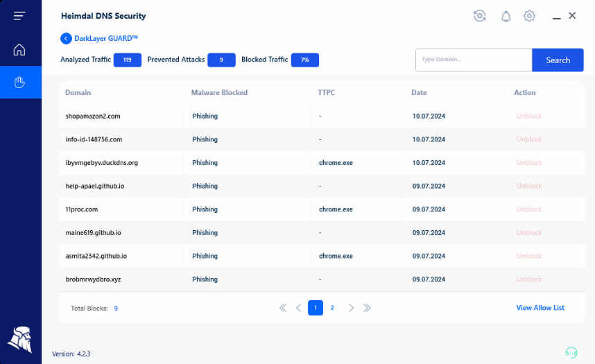Select info-id-148756.com domain cell

pos(94,139)
